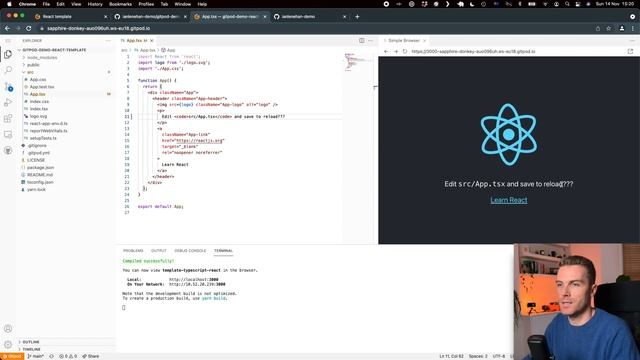Open yarn.lock file
Image resolution: width=640 pixels, height=360 pixels.
(x=36, y=190)
